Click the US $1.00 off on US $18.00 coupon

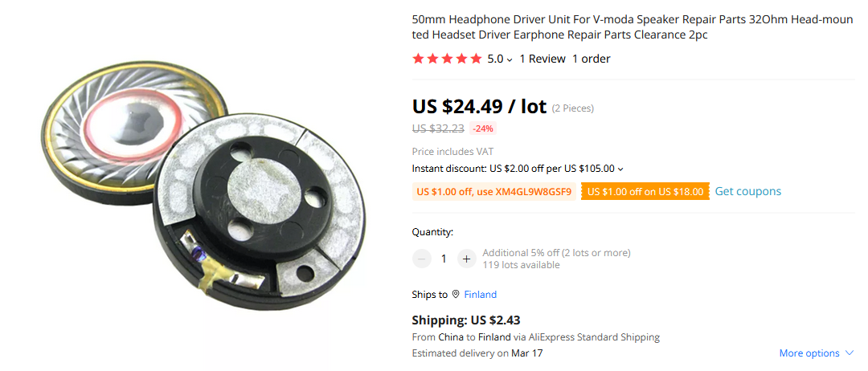pos(645,192)
